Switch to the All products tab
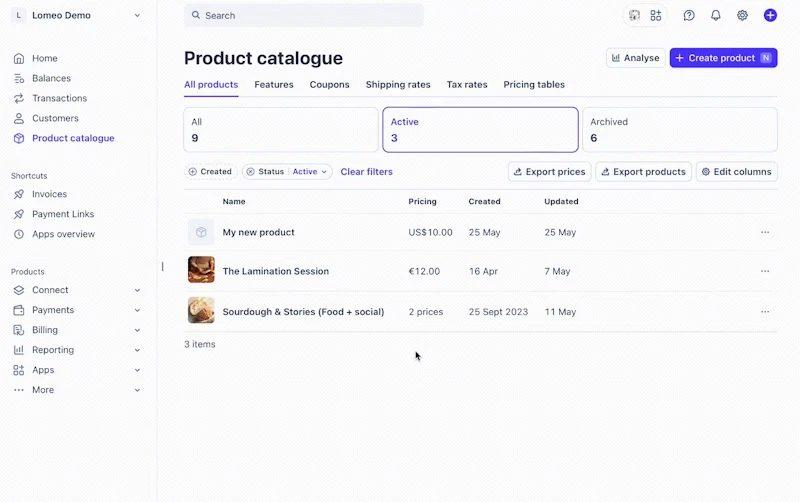Screen dimensions: 800x502 pyautogui.click(x=211, y=85)
